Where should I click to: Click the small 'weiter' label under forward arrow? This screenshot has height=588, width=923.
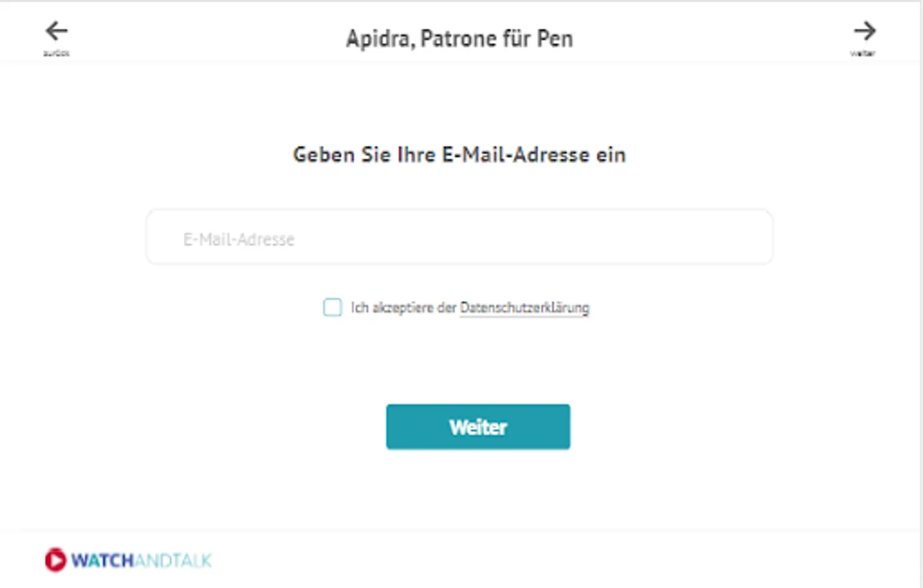point(862,54)
